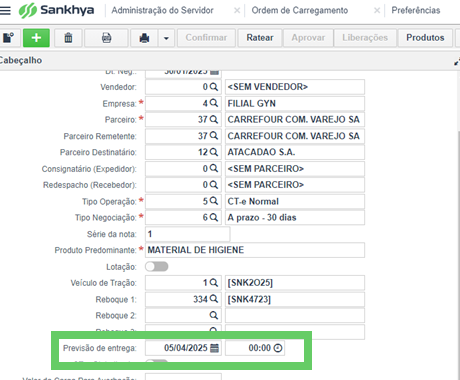
Task: Click the Reboque 2 code field
Action: (183, 315)
